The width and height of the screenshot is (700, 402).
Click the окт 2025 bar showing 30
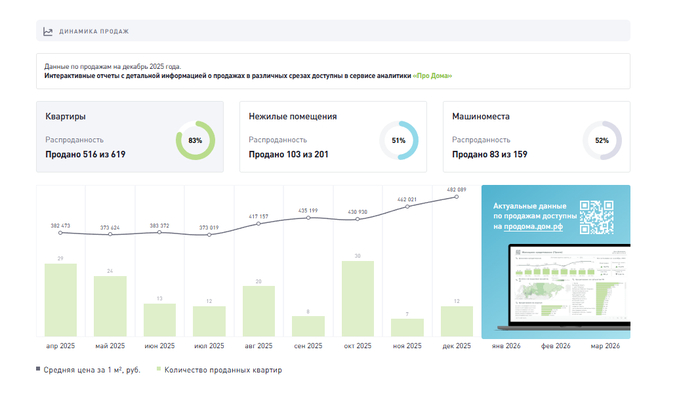click(358, 299)
